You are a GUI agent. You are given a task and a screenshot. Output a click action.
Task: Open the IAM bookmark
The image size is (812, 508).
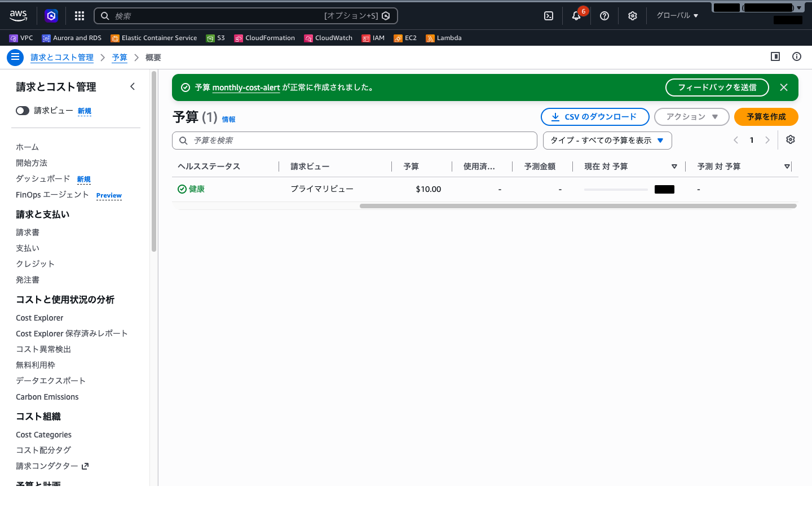[373, 38]
